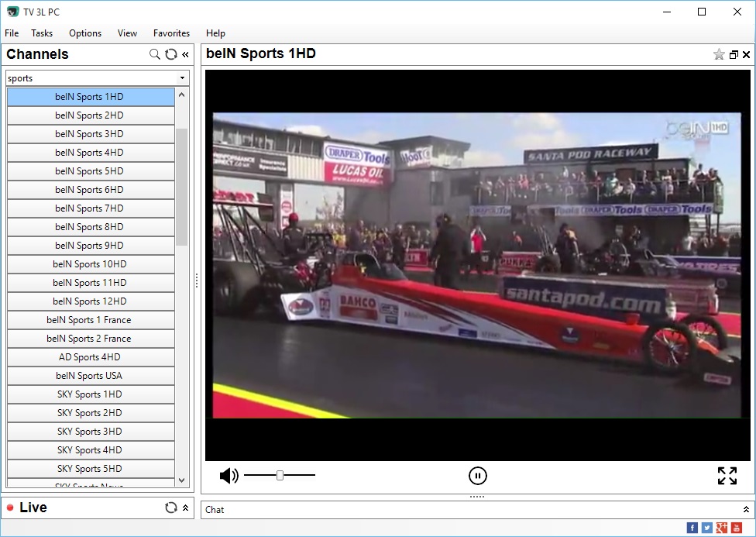Open the Facebook page icon
The image size is (756, 537).
pos(692,528)
